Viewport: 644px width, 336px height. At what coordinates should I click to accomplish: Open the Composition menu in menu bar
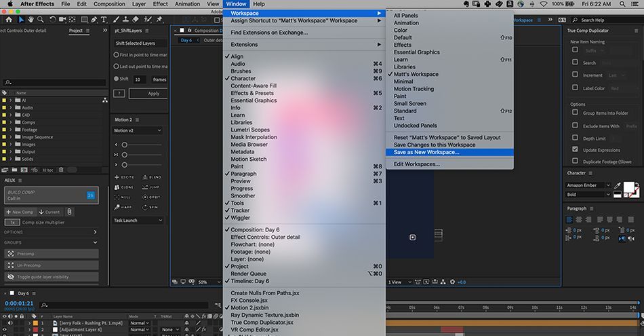tap(109, 3)
